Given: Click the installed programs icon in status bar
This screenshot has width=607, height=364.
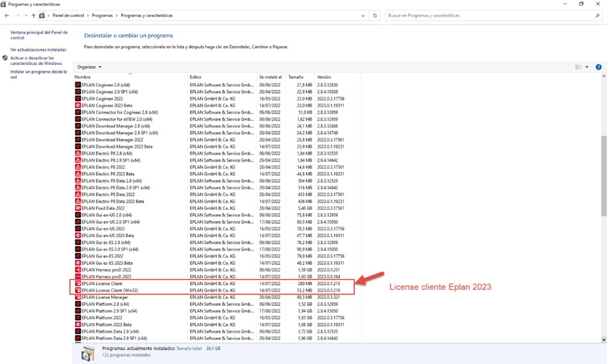Looking at the screenshot, I should point(88,353).
